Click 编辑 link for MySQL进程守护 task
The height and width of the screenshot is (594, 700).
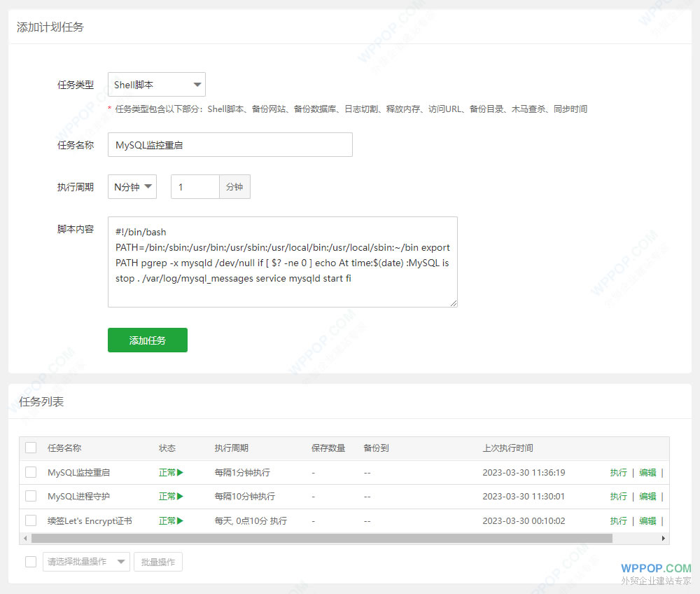click(647, 496)
